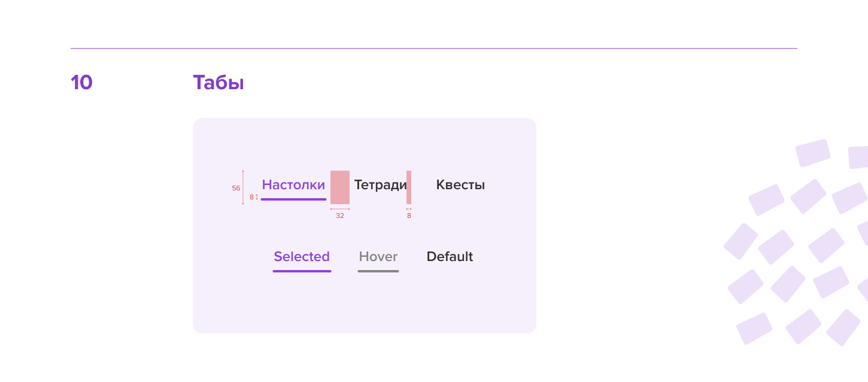Viewport: 868px width, 382px height.
Task: Click the wide pink 32 spacing block
Action: (340, 187)
